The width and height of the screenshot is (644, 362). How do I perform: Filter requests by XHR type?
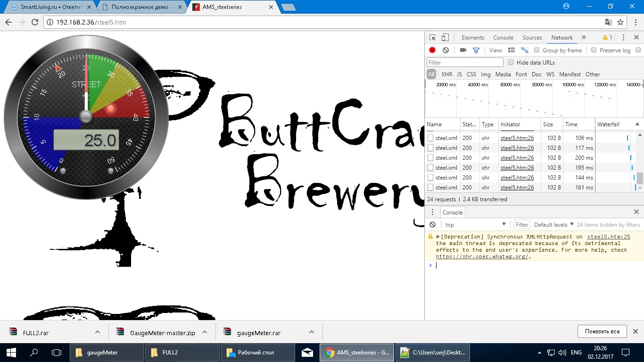[446, 74]
